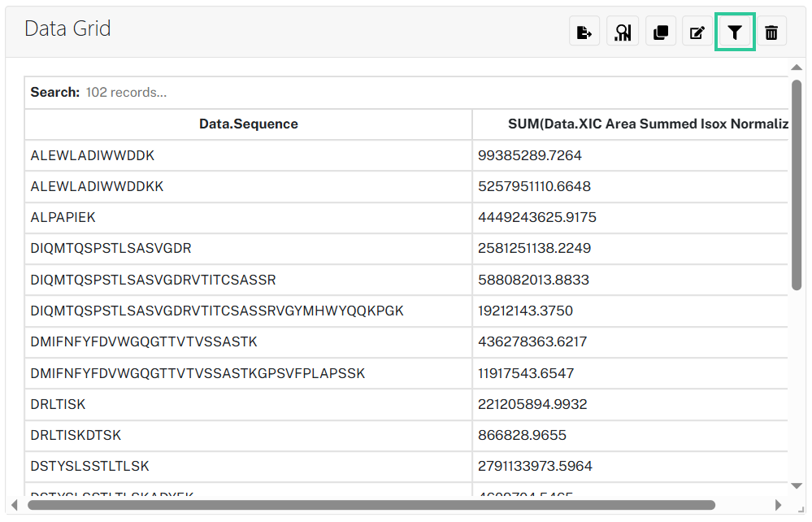Open the edit pencil icon
Viewport: 812px width, 522px height.
coord(697,32)
